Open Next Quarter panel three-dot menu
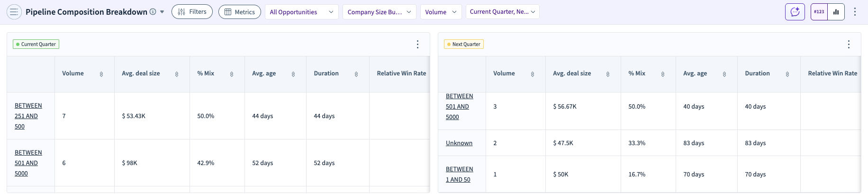Viewport: 868px width, 194px height. coord(849,44)
